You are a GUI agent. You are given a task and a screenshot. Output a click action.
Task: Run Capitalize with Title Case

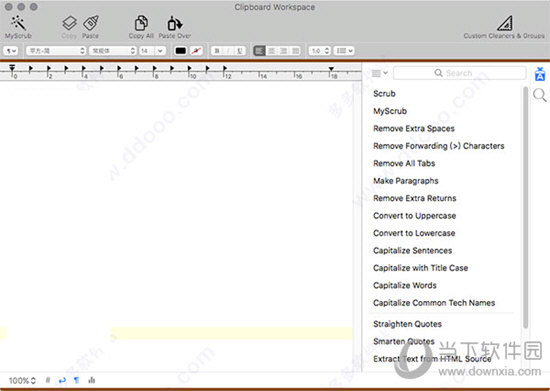[421, 268]
